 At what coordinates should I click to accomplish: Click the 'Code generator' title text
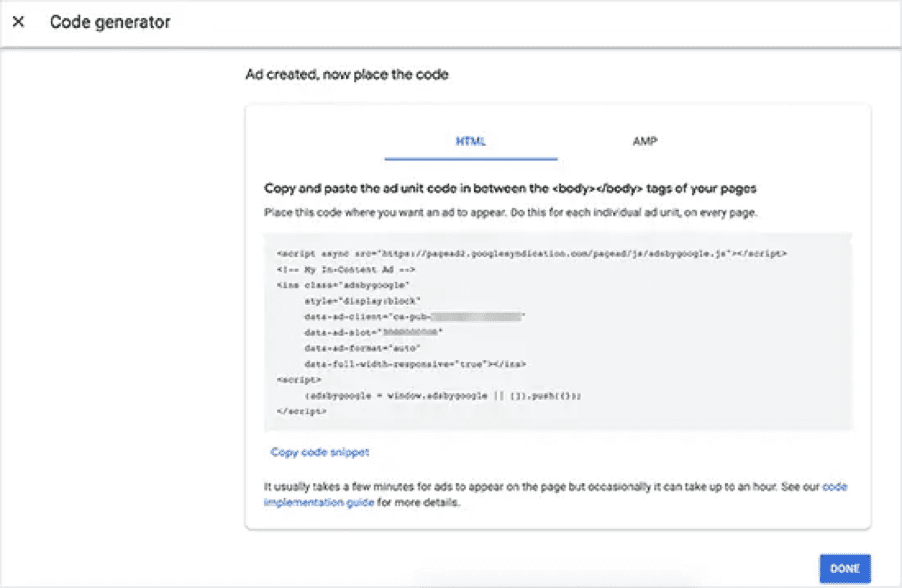110,22
